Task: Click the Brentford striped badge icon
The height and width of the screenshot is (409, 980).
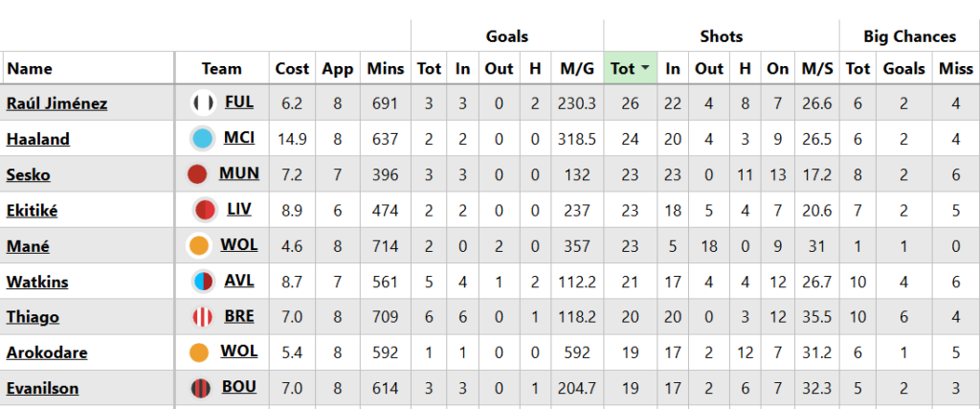Action: tap(202, 317)
